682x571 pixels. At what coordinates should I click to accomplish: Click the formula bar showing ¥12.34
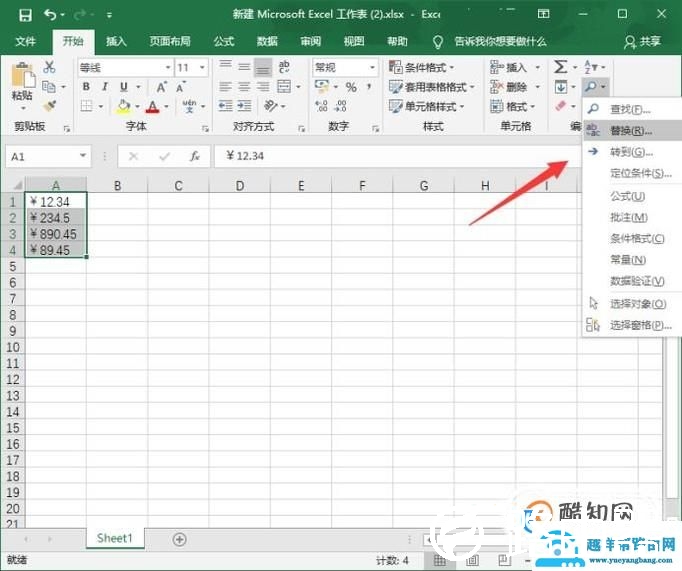pos(396,156)
